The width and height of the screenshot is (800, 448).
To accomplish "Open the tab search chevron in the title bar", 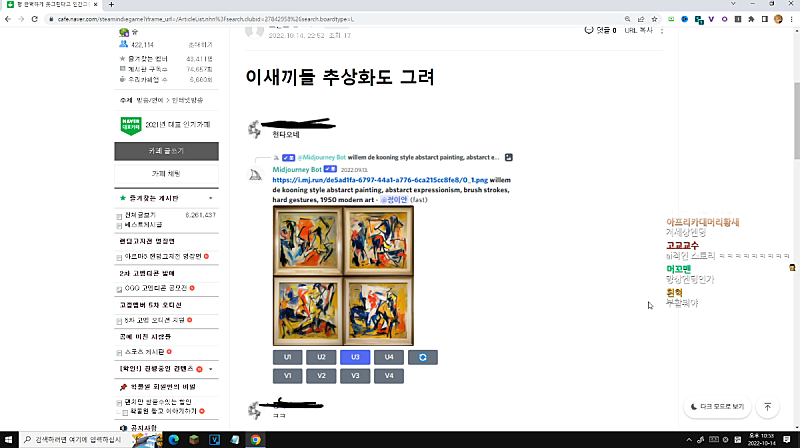I will (733, 4).
